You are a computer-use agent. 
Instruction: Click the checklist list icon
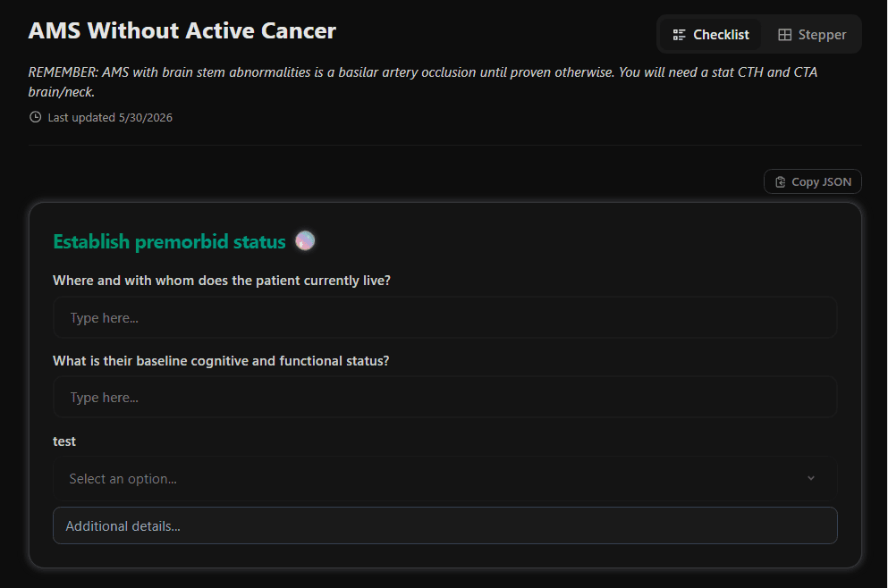(x=679, y=35)
